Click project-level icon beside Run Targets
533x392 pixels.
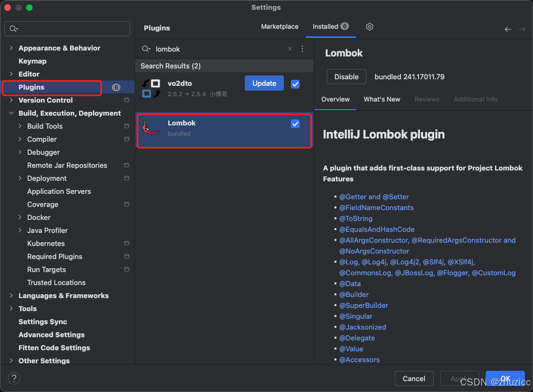click(127, 269)
